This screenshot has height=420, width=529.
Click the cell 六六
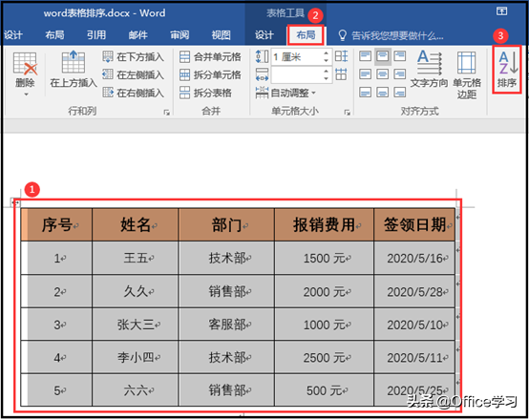pos(136,390)
